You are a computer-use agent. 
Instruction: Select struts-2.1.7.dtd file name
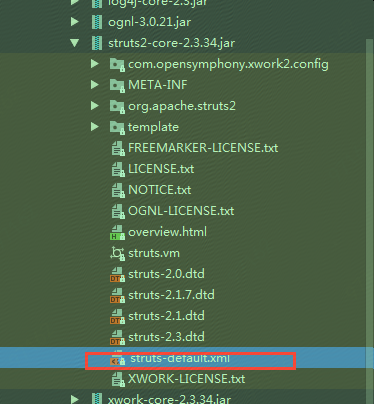click(171, 295)
